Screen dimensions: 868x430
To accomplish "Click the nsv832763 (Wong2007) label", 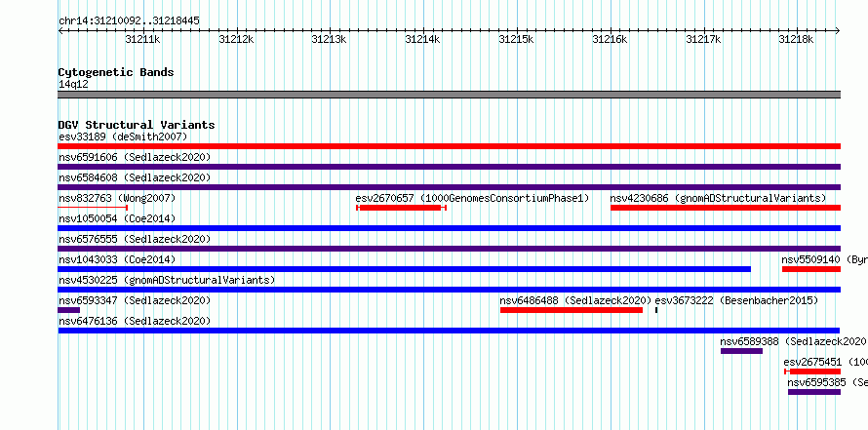I will [117, 198].
